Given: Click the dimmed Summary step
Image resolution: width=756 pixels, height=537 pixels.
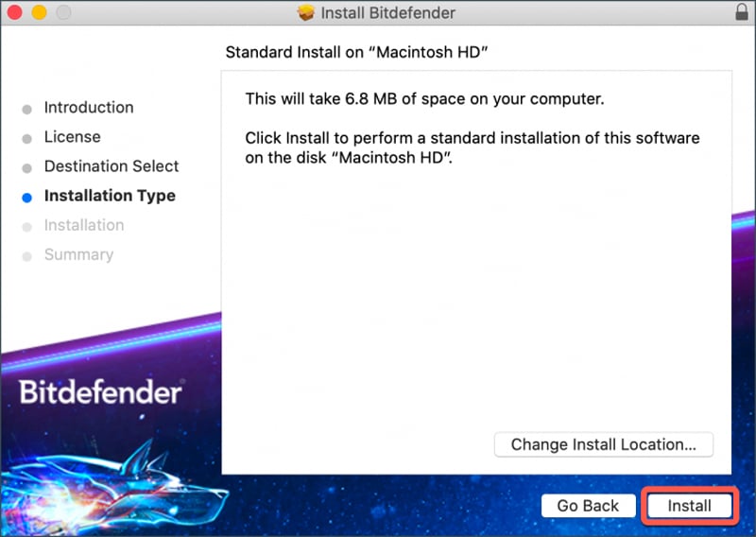Looking at the screenshot, I should [x=78, y=254].
